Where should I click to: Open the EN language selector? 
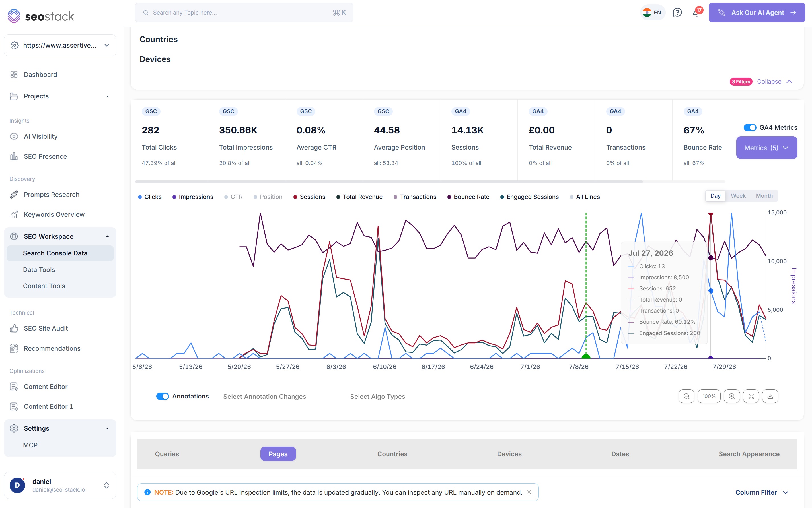point(652,13)
